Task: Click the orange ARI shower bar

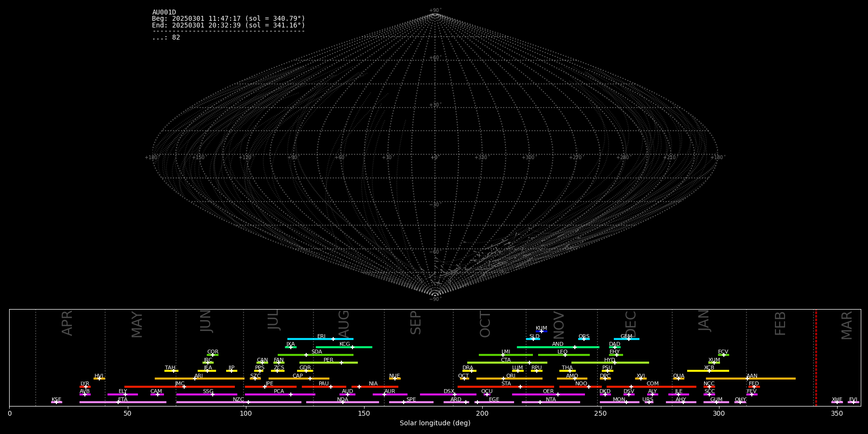Action: [x=200, y=379]
